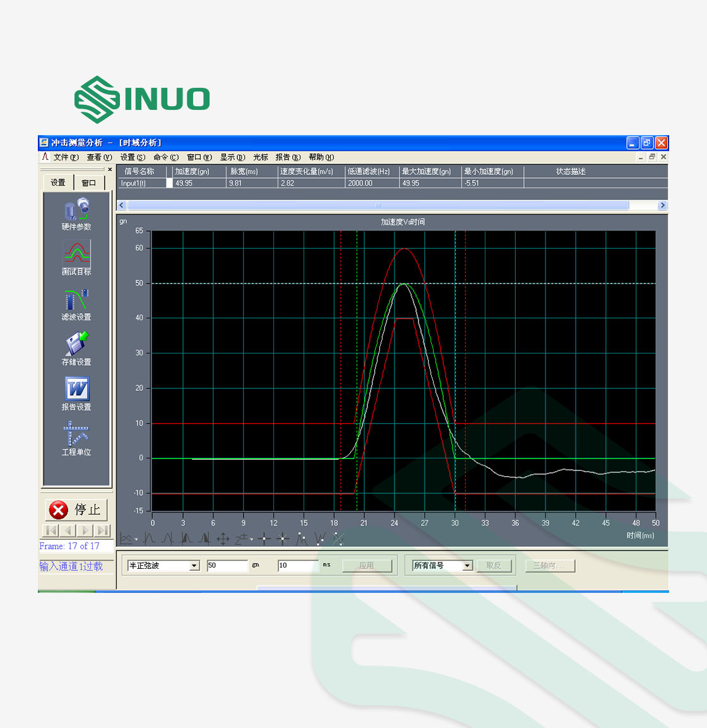The width and height of the screenshot is (707, 728).
Task: Click white color swatch for Input1(t)
Action: (x=169, y=183)
